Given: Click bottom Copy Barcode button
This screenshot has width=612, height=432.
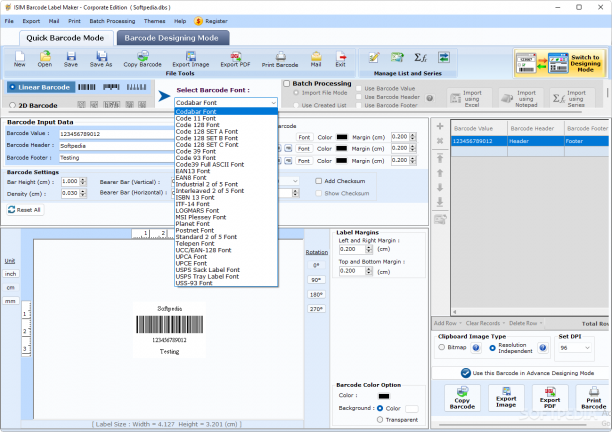Looking at the screenshot, I should click(x=462, y=398).
